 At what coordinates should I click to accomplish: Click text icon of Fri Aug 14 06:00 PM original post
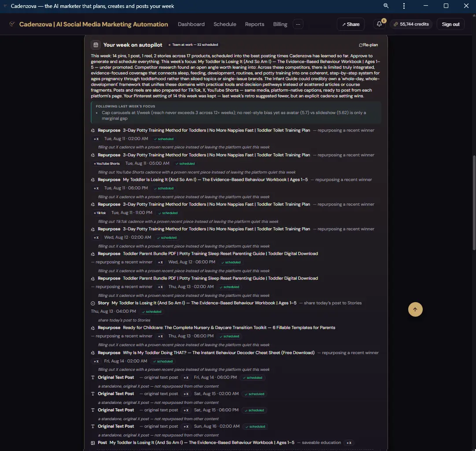point(93,377)
